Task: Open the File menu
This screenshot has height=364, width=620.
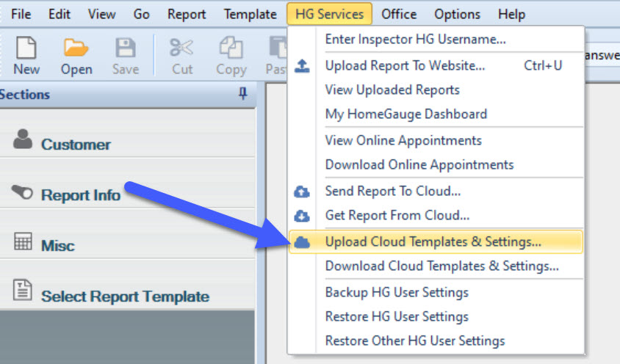Action: coord(21,14)
